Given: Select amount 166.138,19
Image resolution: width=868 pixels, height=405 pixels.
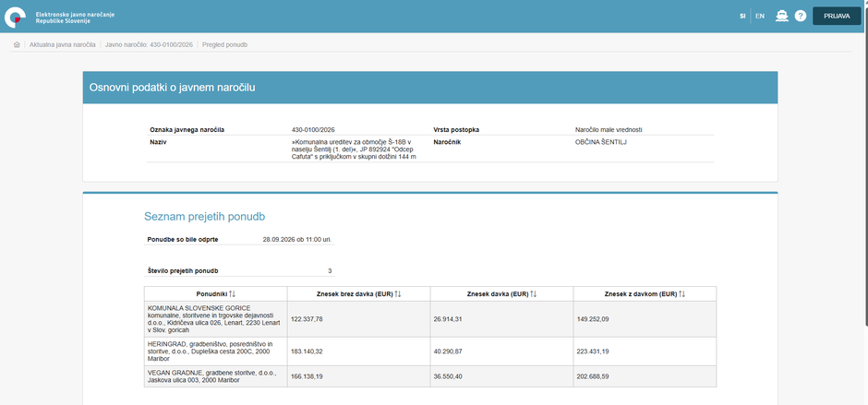Looking at the screenshot, I should click(x=307, y=376).
